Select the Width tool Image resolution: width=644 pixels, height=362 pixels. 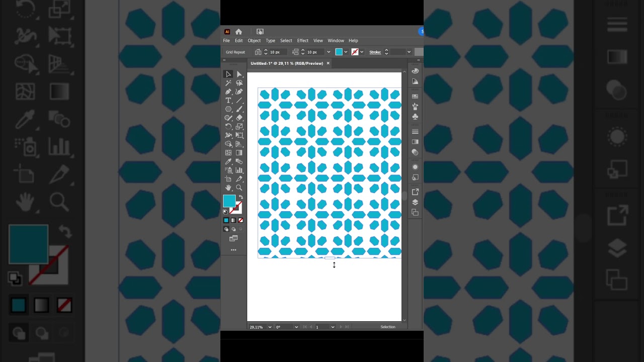228,135
